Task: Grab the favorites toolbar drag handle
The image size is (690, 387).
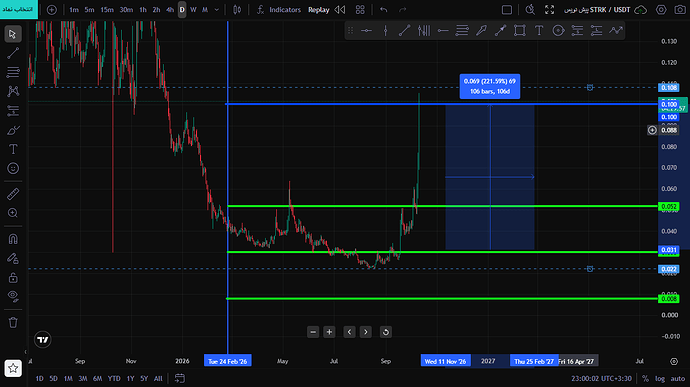Action: point(350,30)
